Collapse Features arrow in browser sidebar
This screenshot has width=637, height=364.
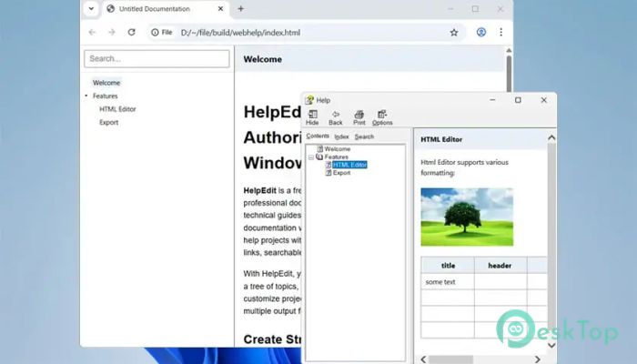[86, 96]
